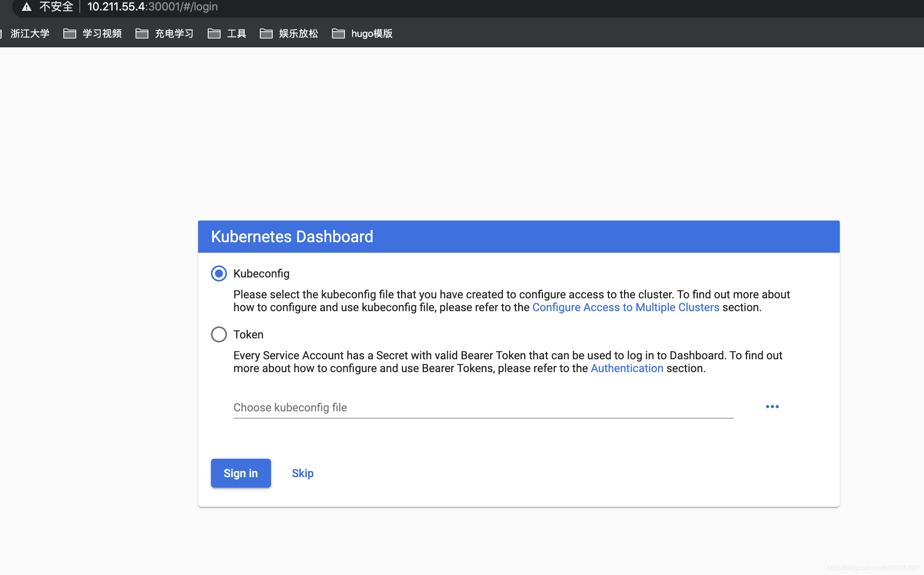The width and height of the screenshot is (924, 575).
Task: Select Kubeconfig by clicking its label text
Action: click(261, 273)
